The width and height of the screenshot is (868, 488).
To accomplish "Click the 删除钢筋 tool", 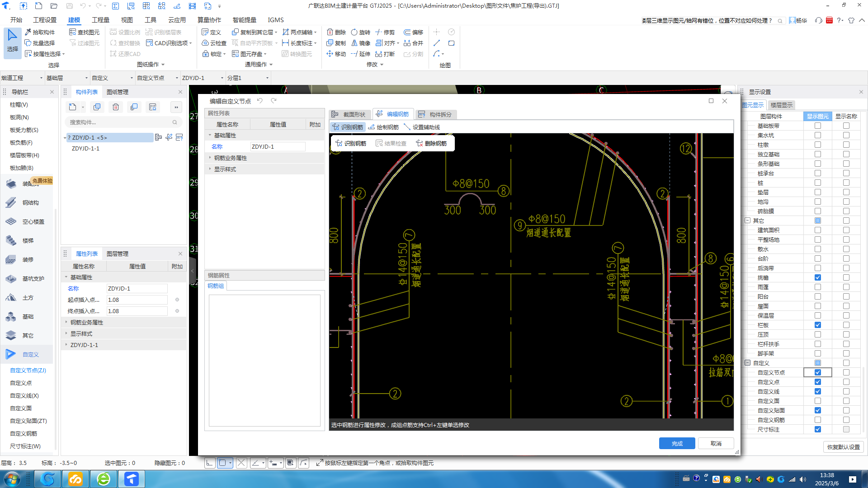I will click(431, 143).
